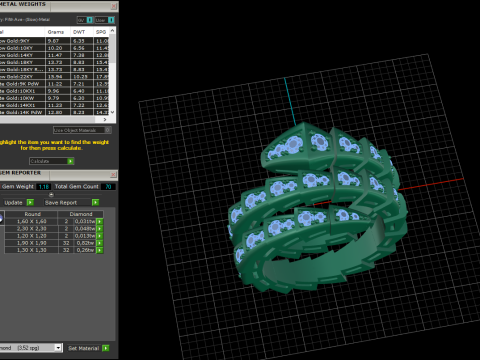Click the Diamond column header in Gem Reporter

point(81,214)
